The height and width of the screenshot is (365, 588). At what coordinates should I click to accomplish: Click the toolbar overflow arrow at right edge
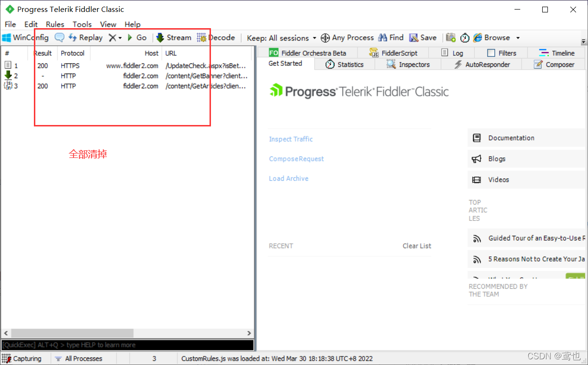point(583,42)
